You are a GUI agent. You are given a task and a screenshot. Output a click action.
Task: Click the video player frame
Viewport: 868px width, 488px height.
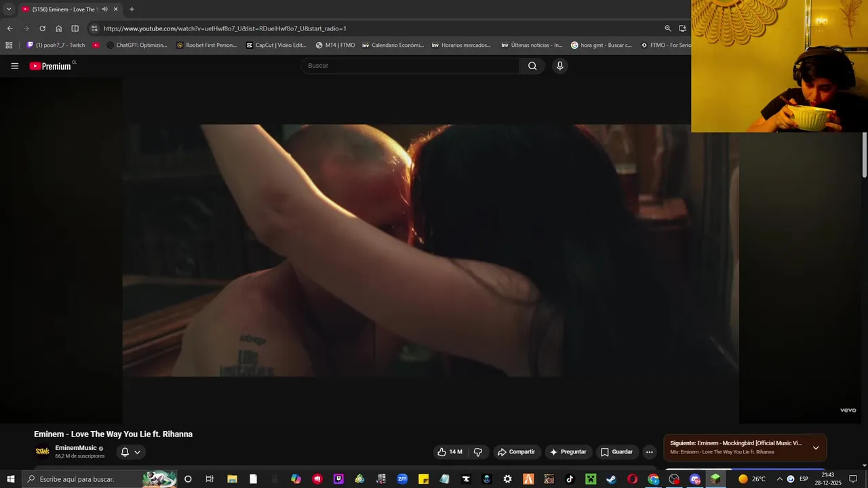tap(431, 250)
